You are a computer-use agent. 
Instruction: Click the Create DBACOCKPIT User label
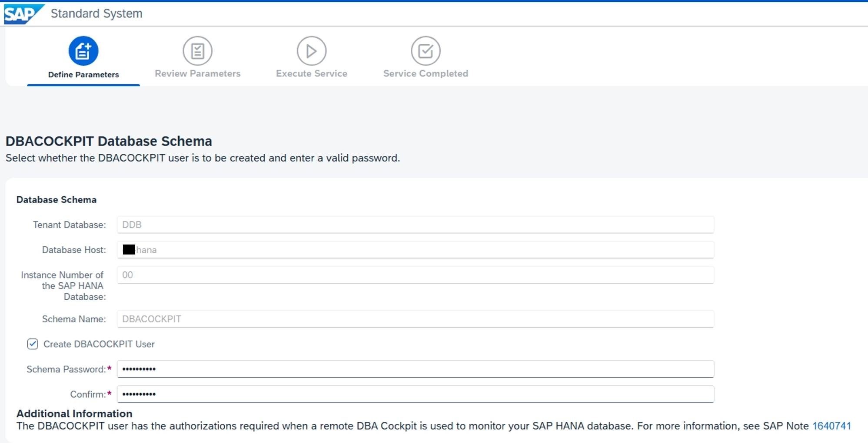99,344
